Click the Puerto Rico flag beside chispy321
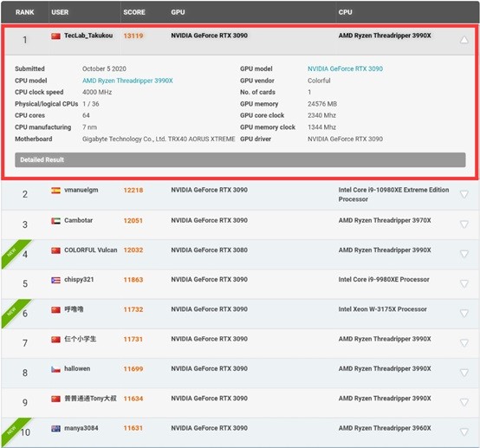480x448 pixels. click(55, 280)
